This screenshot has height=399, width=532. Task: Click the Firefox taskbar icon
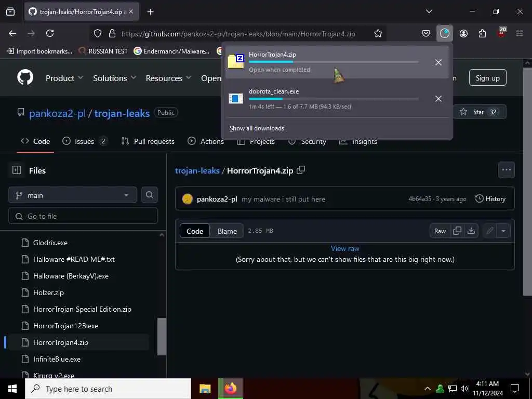230,389
